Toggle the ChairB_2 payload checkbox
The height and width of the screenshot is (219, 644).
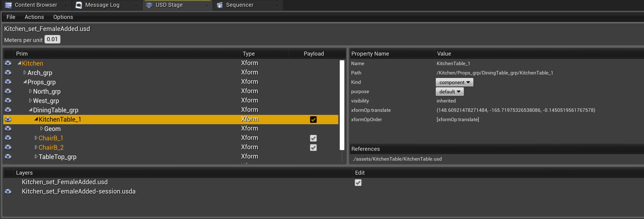pyautogui.click(x=313, y=147)
